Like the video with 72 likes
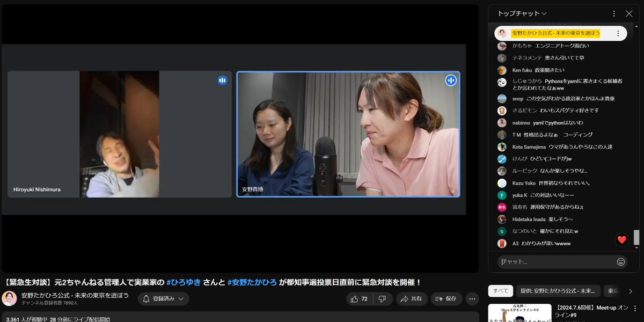 [360, 299]
